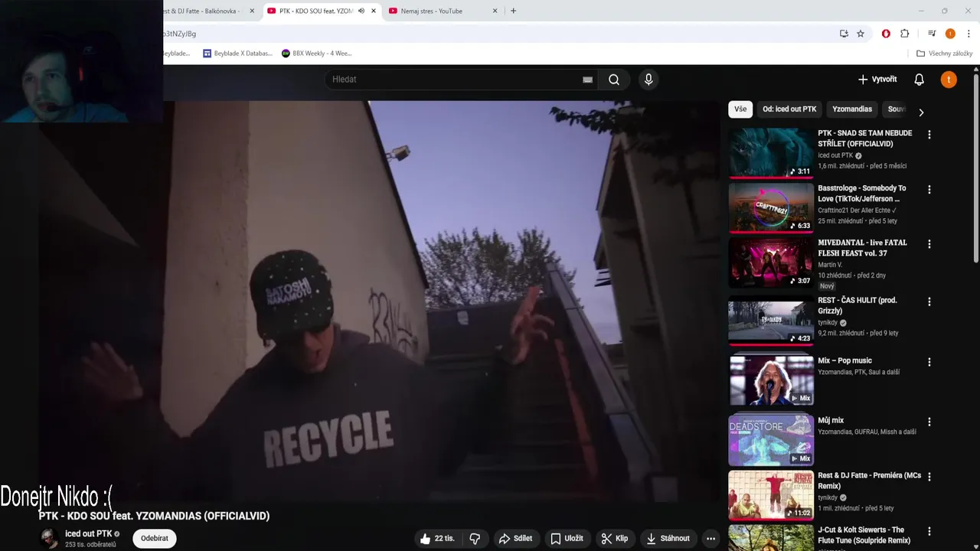This screenshot has height=551, width=980.
Task: Switch to Nemaj stres - YouTube tab
Action: [x=441, y=11]
